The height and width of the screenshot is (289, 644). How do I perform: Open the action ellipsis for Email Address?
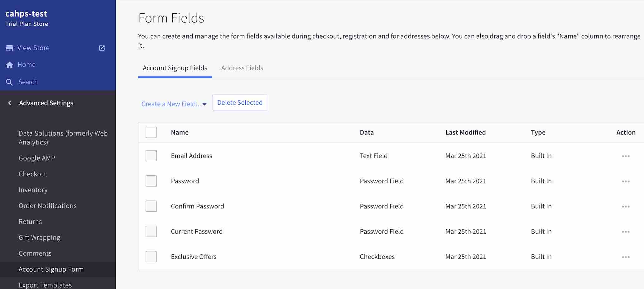pyautogui.click(x=626, y=156)
